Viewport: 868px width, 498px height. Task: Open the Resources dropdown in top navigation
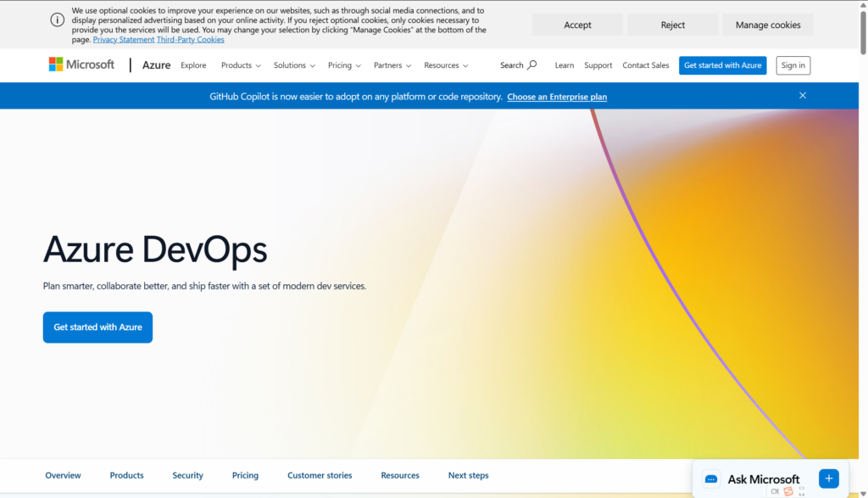[446, 65]
